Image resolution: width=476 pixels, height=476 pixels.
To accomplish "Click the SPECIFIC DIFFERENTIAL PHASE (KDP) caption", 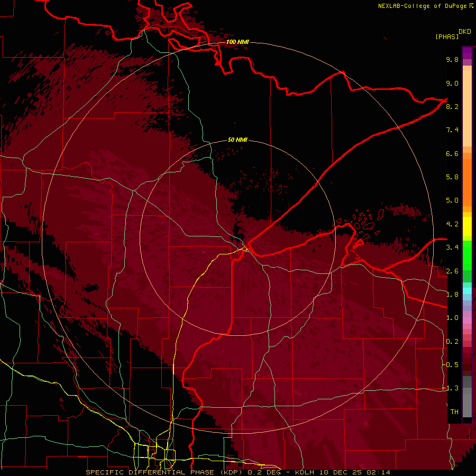I will [165, 472].
